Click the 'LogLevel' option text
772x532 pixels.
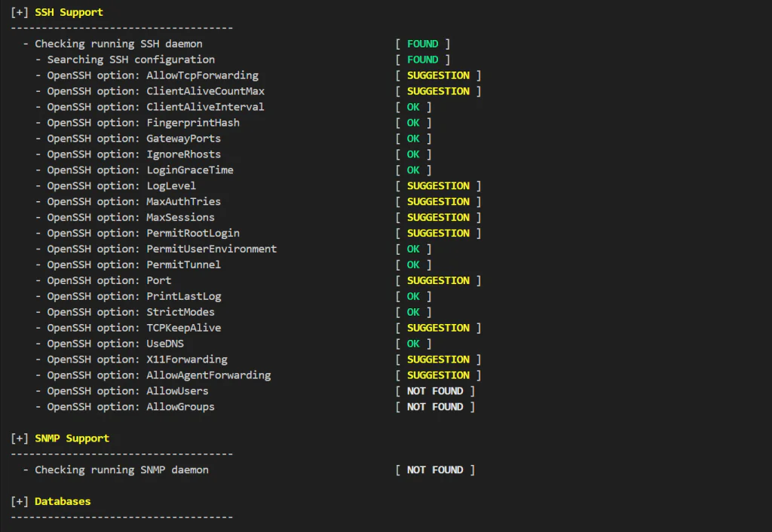tap(171, 185)
